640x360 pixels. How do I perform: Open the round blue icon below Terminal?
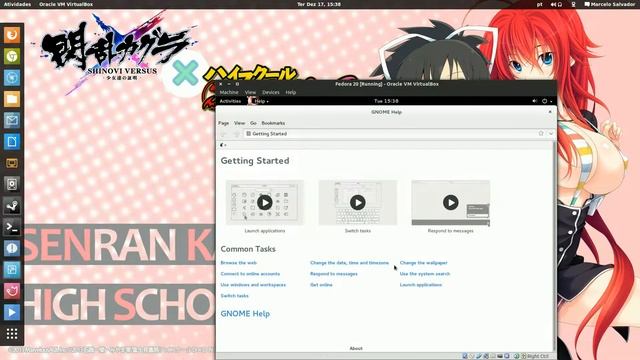click(12, 248)
